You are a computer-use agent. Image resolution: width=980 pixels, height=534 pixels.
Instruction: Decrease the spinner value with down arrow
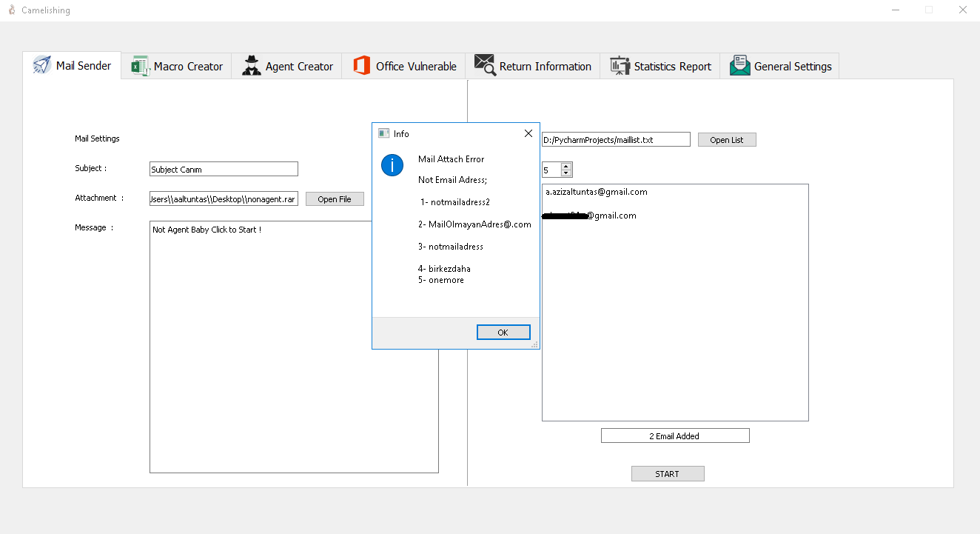point(566,173)
